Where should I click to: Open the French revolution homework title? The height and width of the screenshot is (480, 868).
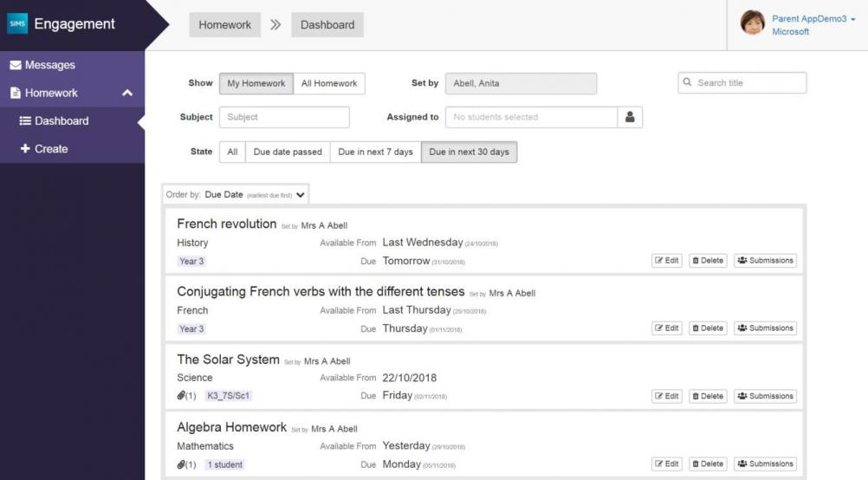pyautogui.click(x=226, y=224)
